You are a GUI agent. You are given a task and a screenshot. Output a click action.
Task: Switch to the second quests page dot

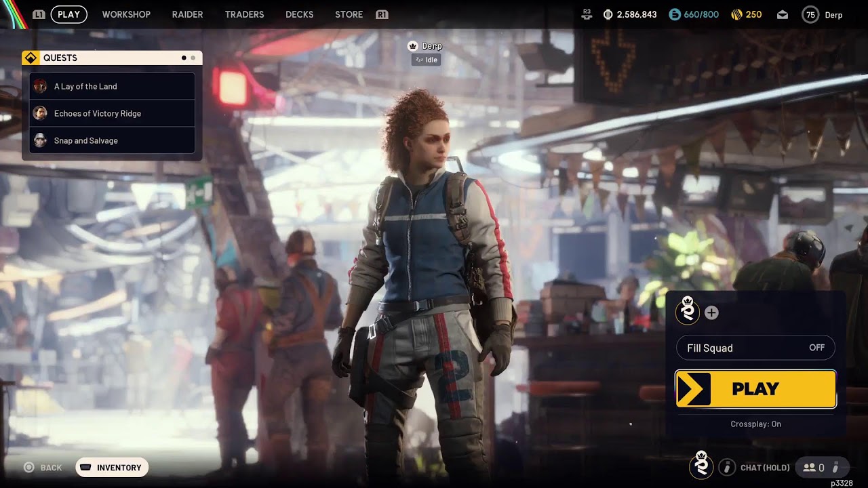coord(193,58)
